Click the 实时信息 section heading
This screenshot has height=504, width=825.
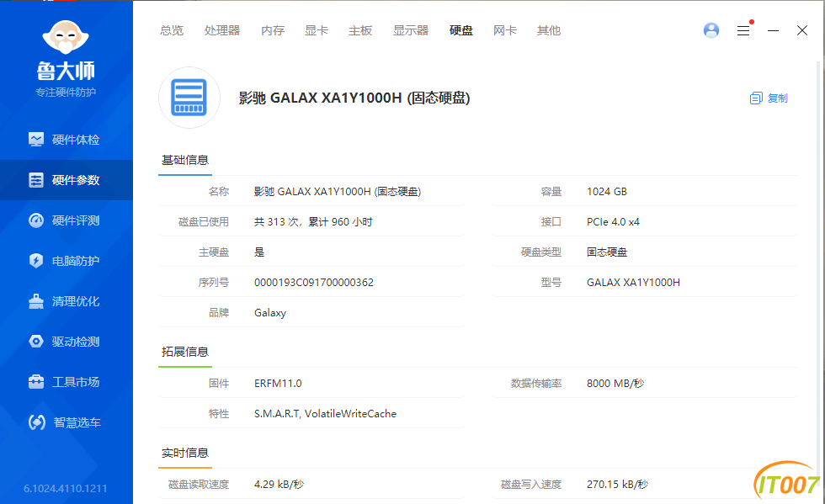(x=185, y=453)
